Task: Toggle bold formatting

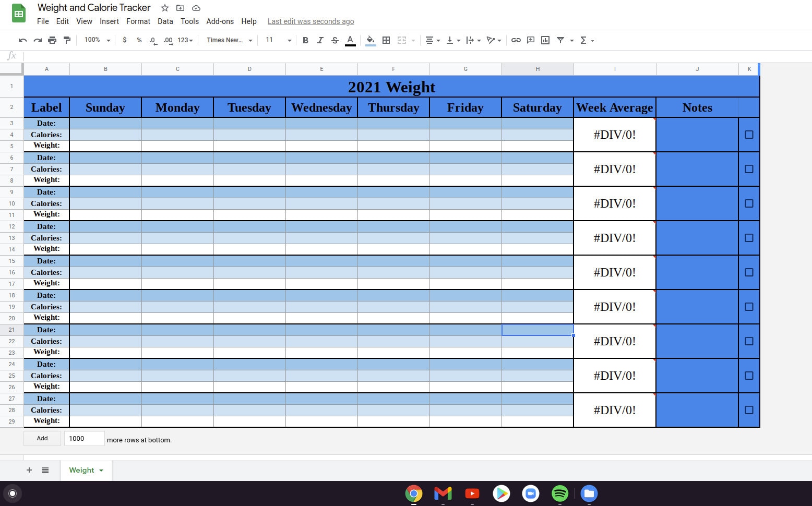Action: tap(305, 40)
